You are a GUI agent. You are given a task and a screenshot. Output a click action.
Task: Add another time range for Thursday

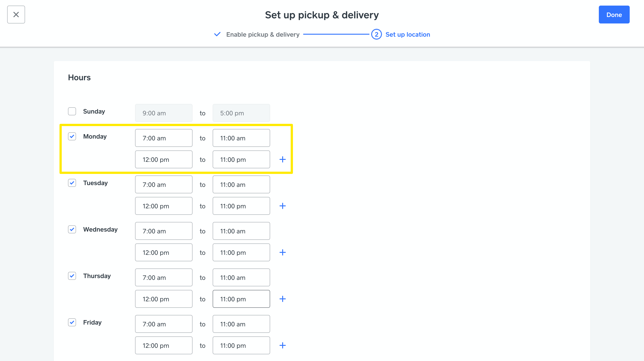point(282,299)
